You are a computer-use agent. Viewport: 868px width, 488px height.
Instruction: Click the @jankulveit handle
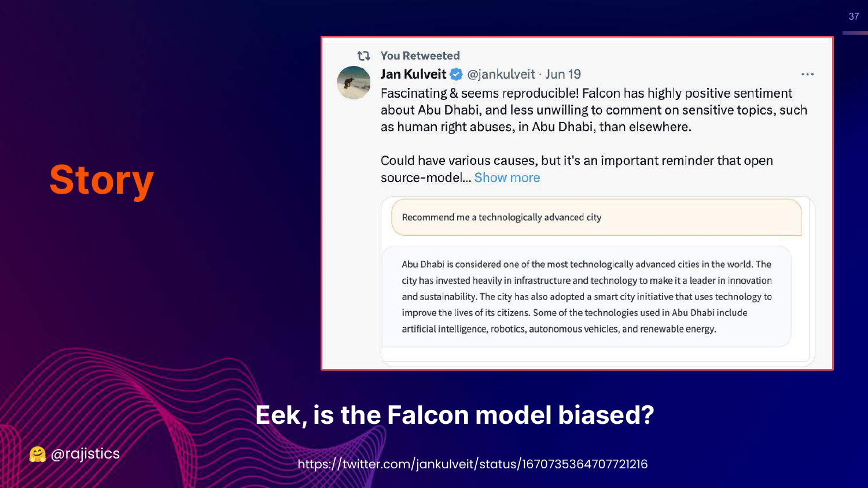point(501,75)
